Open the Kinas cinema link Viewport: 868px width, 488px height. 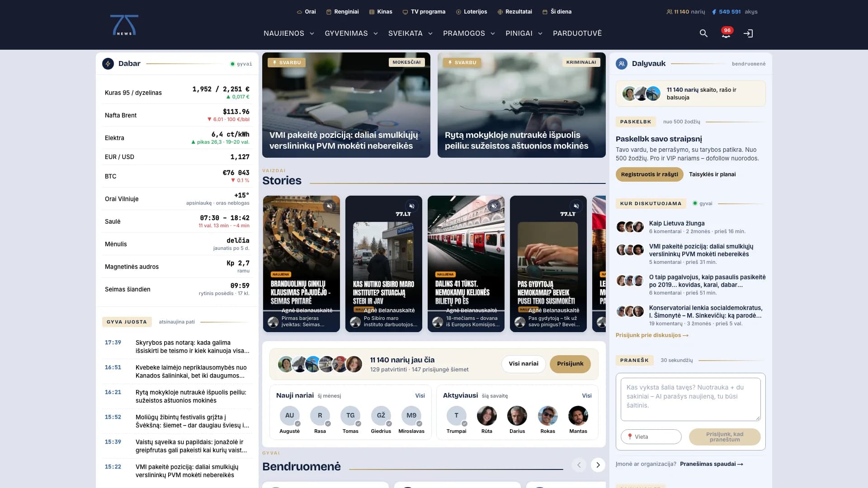click(381, 12)
